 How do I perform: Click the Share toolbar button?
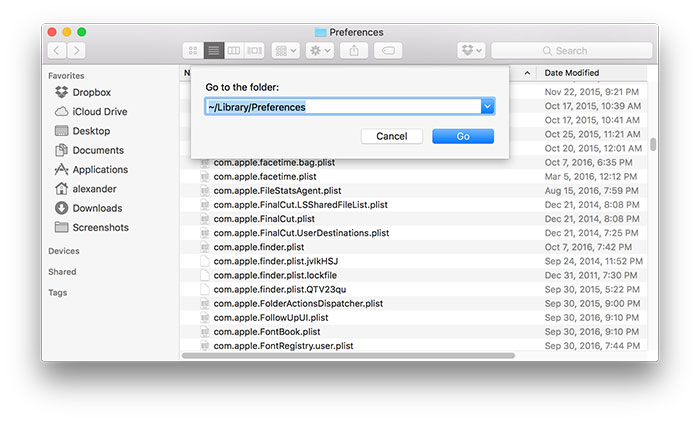(354, 50)
